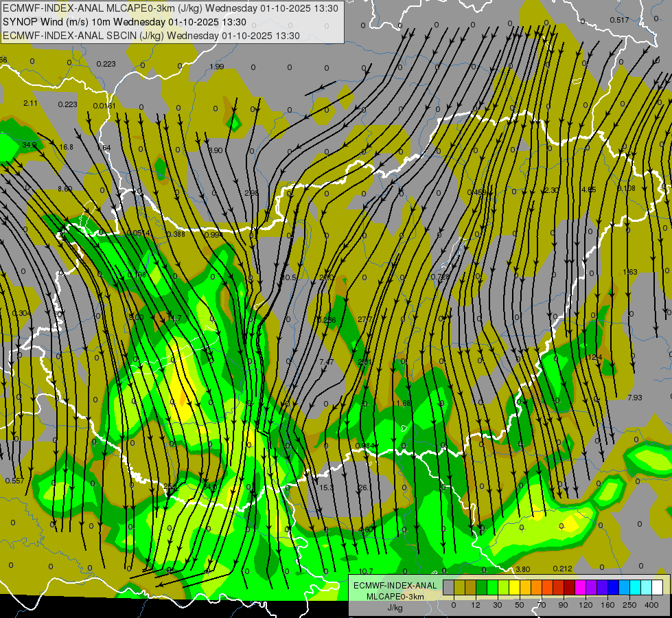Click the 1.99 grid value
The image size is (672, 618).
point(216,67)
